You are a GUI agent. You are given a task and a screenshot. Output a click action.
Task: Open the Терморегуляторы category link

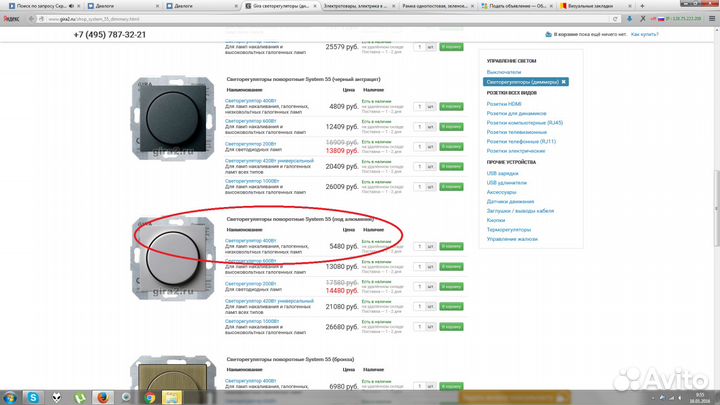click(509, 229)
